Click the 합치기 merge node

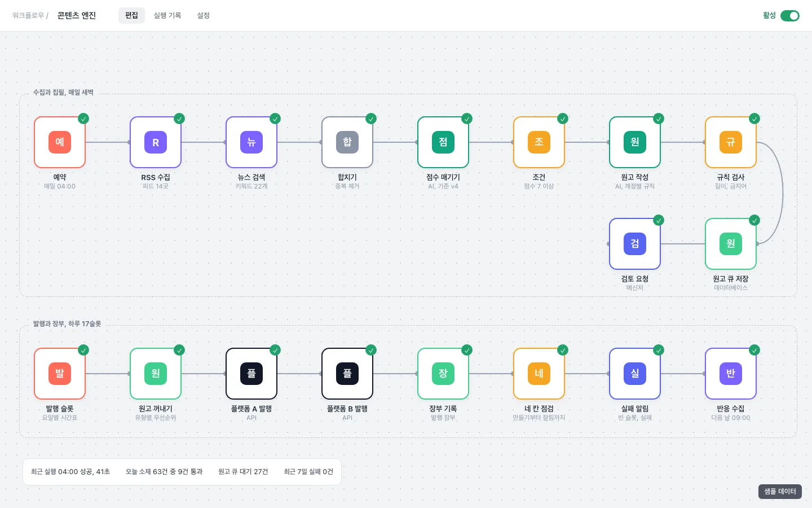coord(347,142)
